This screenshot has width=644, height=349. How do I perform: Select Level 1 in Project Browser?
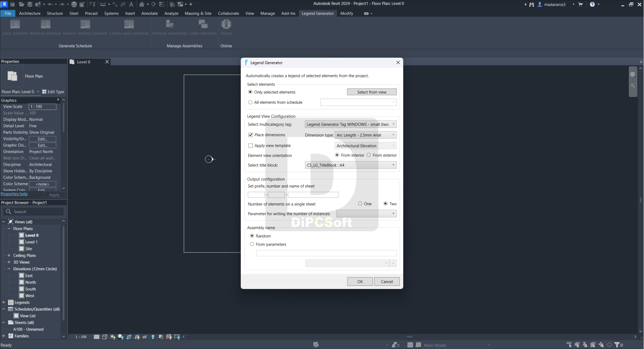click(x=31, y=242)
